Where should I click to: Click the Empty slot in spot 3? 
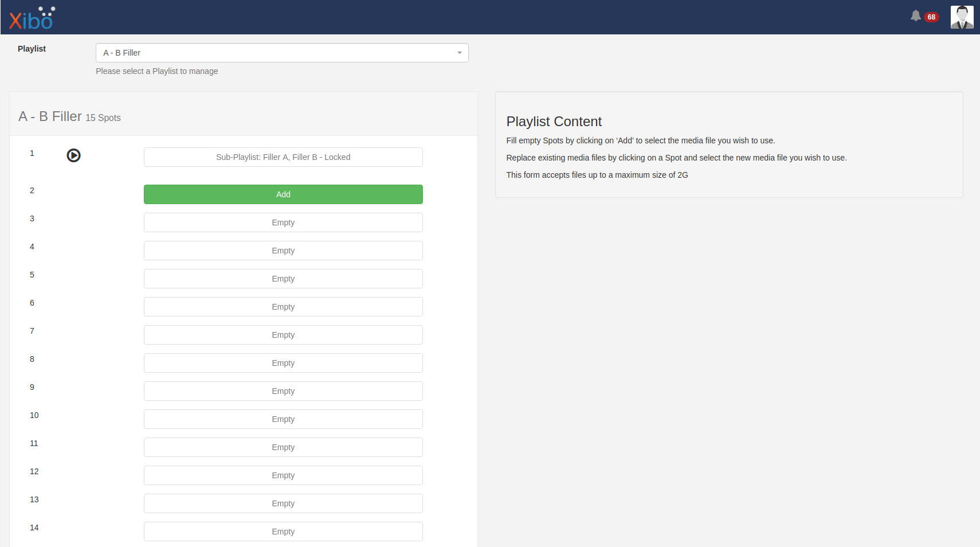click(x=283, y=222)
